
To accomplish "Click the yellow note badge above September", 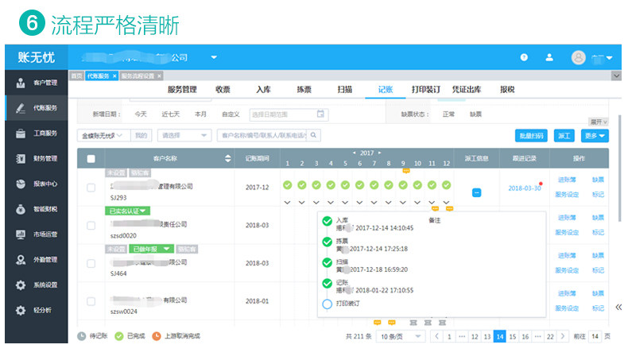I will tap(406, 171).
